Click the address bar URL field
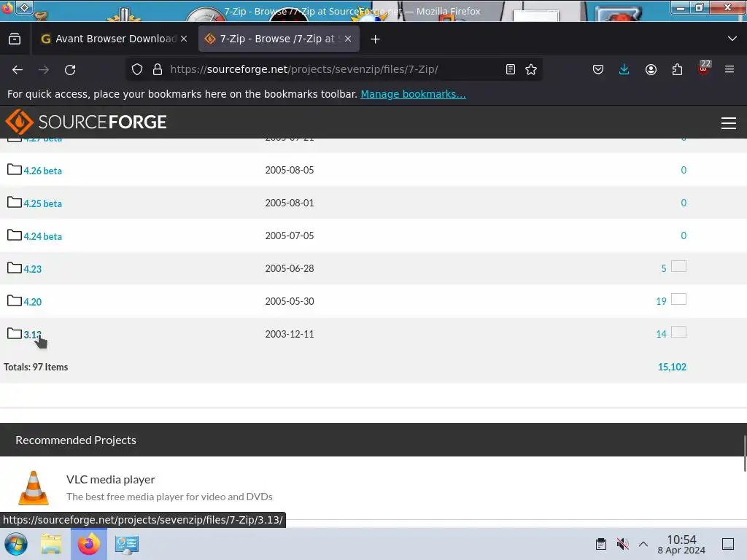The height and width of the screenshot is (560, 747). [333, 69]
